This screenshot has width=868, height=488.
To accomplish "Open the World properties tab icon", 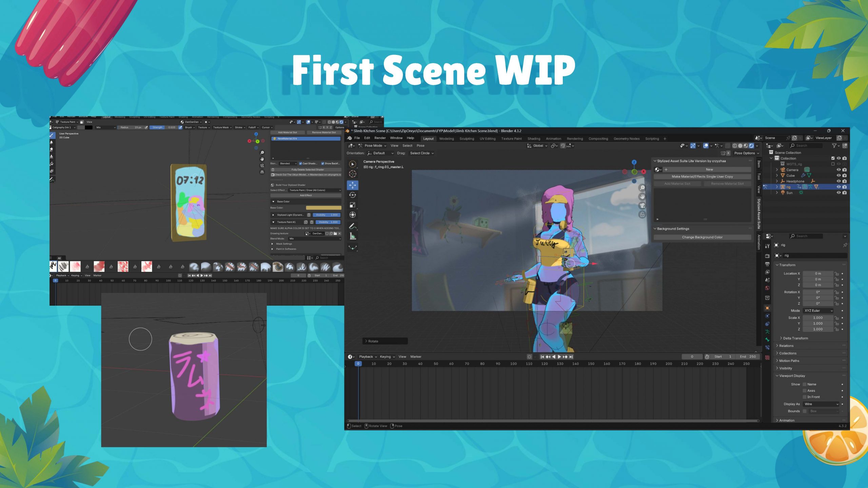I will click(x=767, y=288).
